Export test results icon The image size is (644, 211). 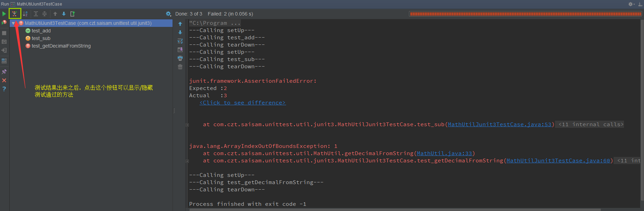[x=72, y=14]
